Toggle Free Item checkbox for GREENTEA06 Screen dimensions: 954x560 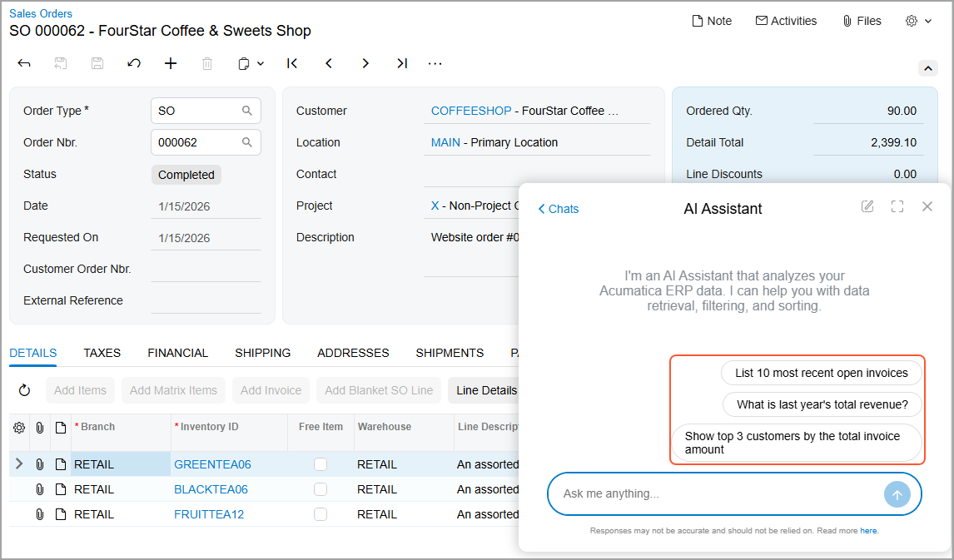click(x=320, y=464)
